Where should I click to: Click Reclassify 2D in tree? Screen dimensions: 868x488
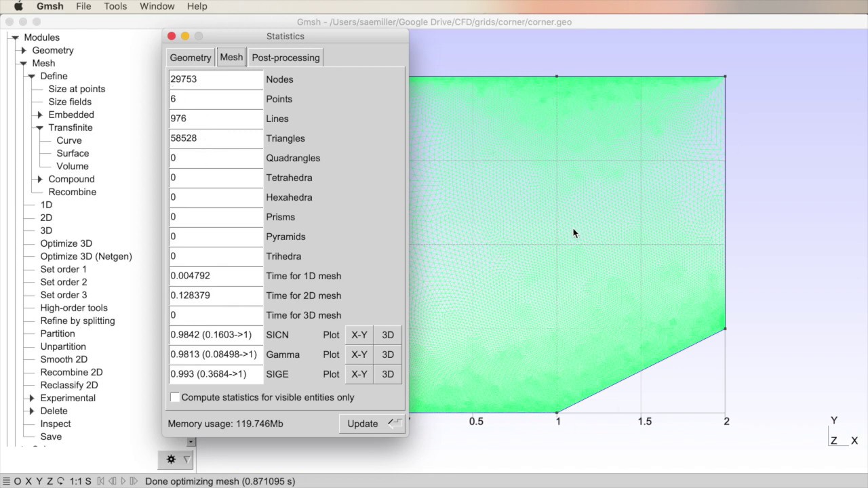69,385
